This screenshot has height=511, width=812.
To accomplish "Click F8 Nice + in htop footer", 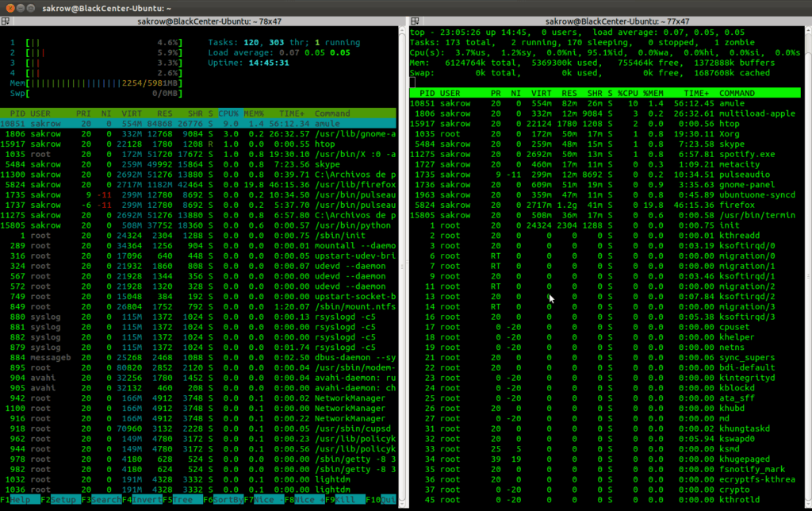I will coord(304,500).
